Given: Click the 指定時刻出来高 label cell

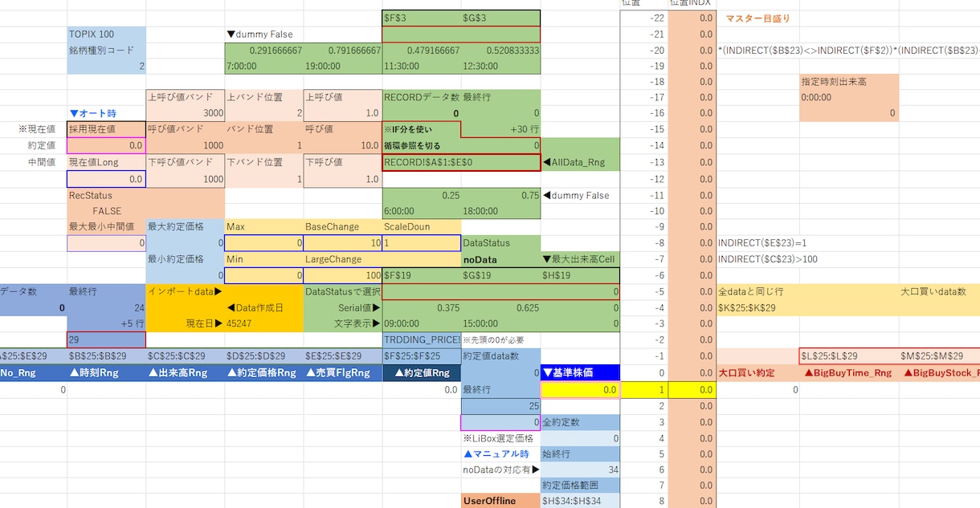Looking at the screenshot, I should [x=848, y=82].
